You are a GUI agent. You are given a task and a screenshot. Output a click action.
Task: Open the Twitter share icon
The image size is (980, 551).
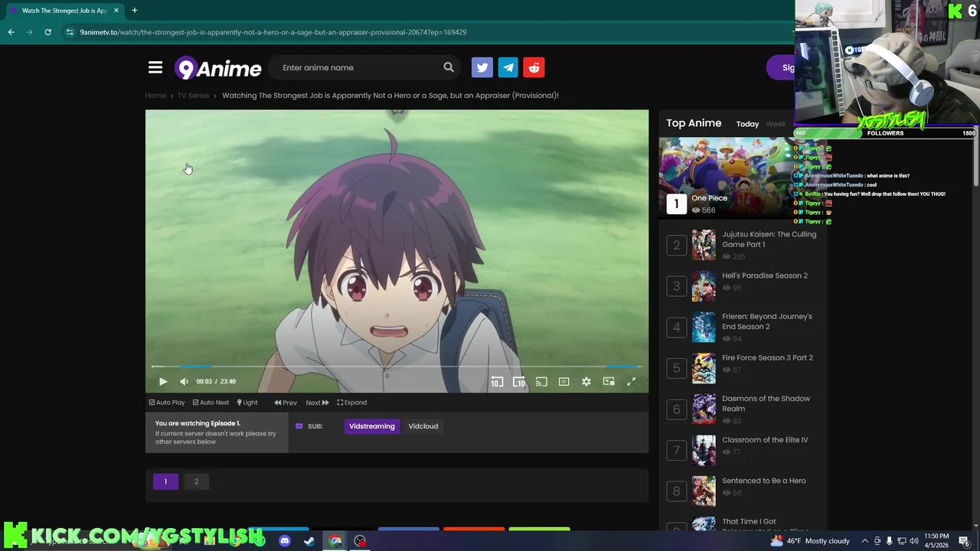click(x=482, y=67)
